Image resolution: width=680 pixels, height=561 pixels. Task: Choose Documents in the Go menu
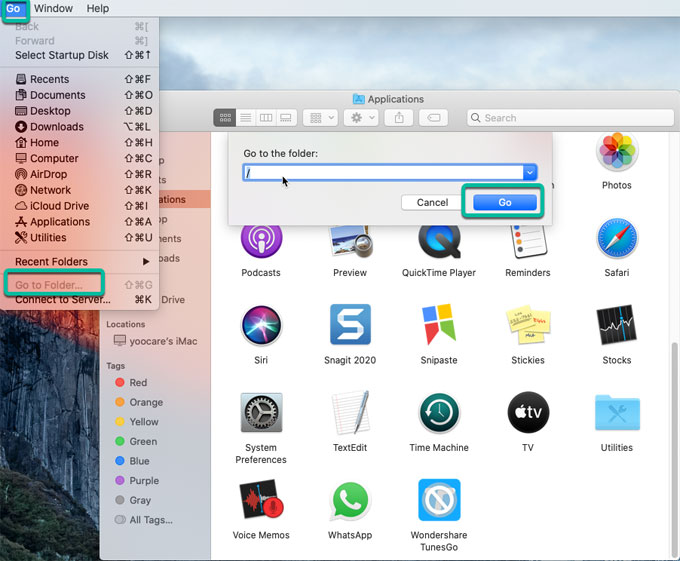point(80,95)
